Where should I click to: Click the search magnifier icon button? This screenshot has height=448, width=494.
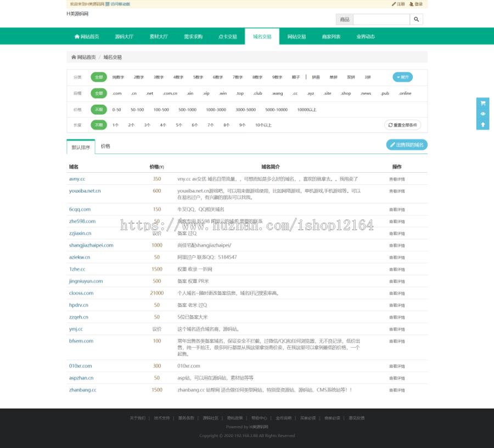click(416, 19)
